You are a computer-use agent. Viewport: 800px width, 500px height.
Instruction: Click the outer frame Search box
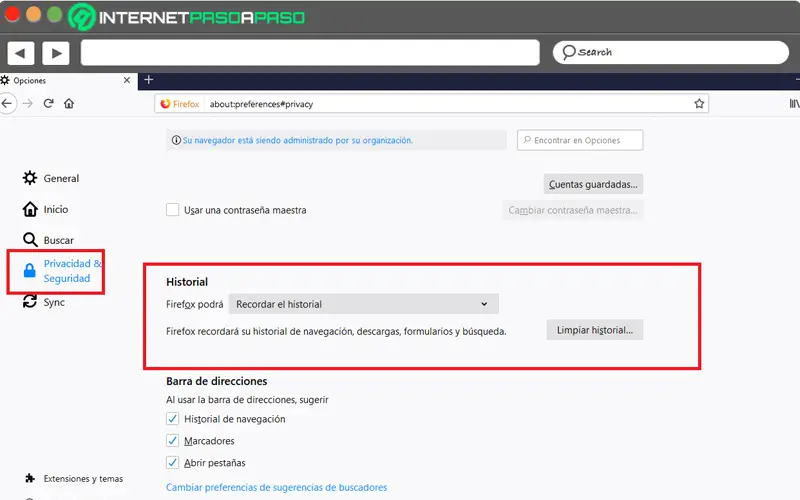(x=670, y=52)
